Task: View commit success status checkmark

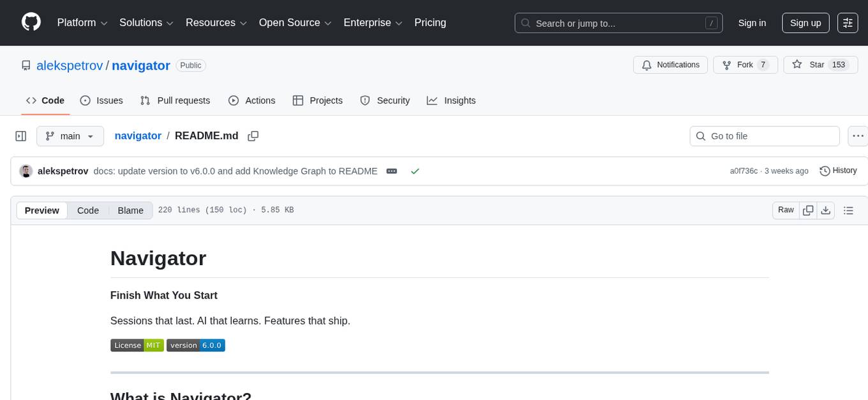Action: pyautogui.click(x=415, y=171)
